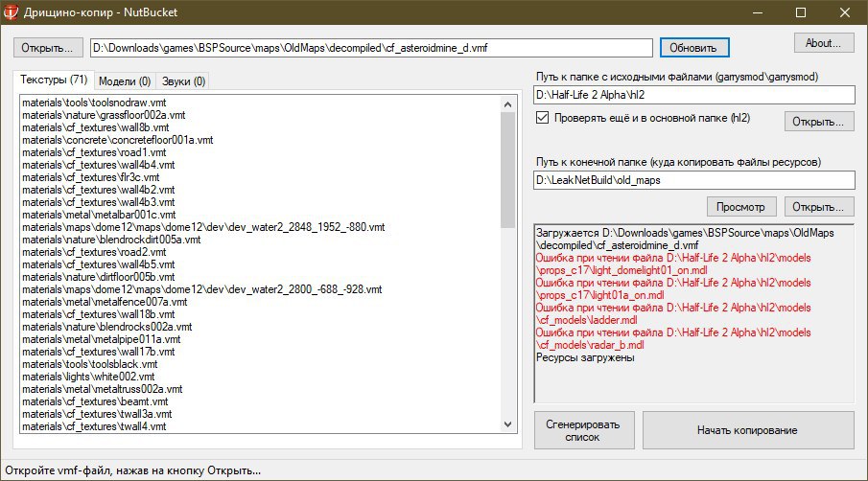Click the ladder.mdl error line in log
The width and height of the screenshot is (868, 481).
point(673,313)
